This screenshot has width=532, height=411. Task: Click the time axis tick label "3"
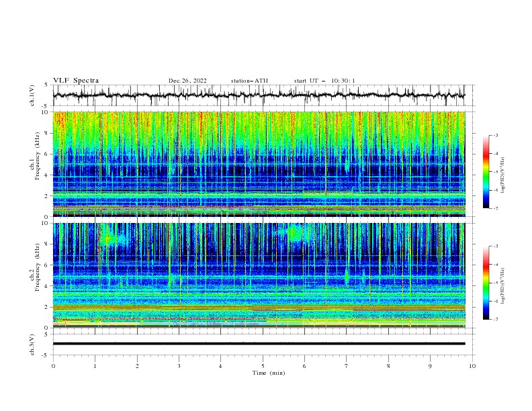coord(179,366)
